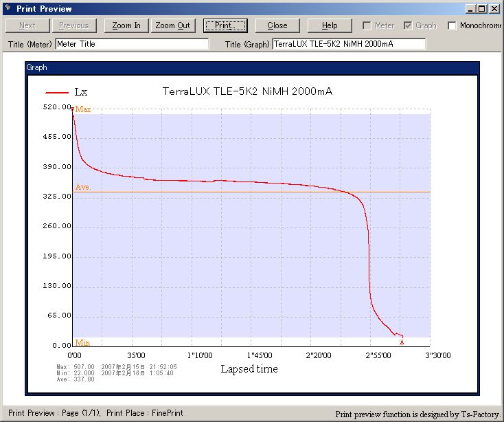This screenshot has width=504, height=422.
Task: Click the orange Ave. label
Action: tap(83, 187)
